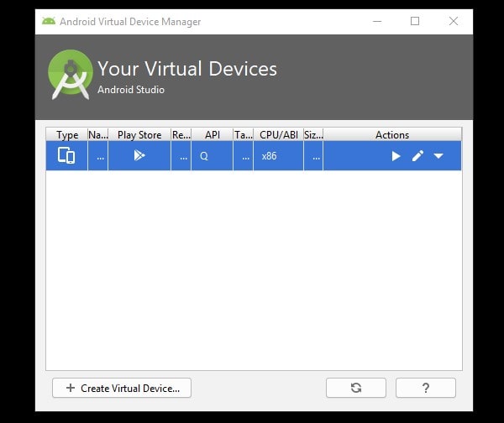This screenshot has height=423, width=504.
Task: Select the x86 CPU/ABI cell
Action: [x=278, y=156]
